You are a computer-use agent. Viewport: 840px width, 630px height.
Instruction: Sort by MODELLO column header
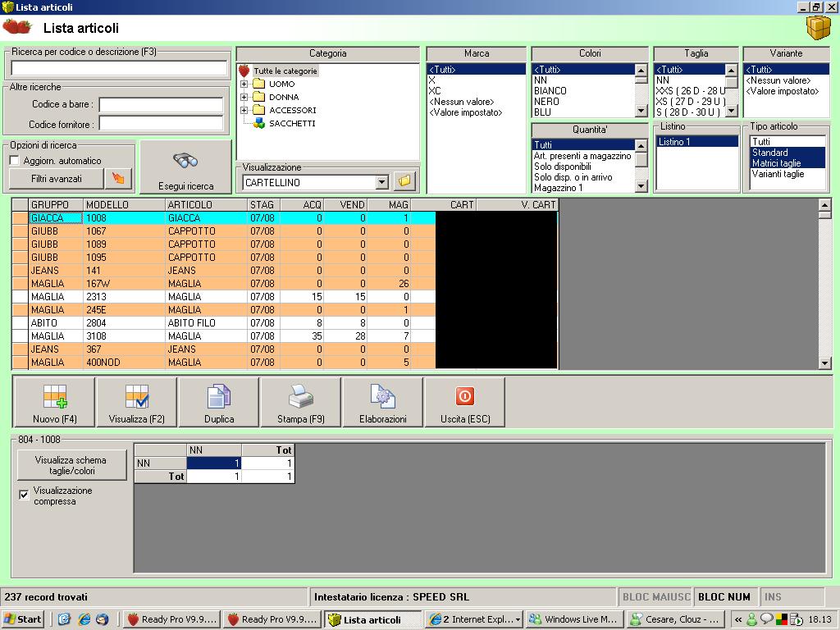coord(125,204)
